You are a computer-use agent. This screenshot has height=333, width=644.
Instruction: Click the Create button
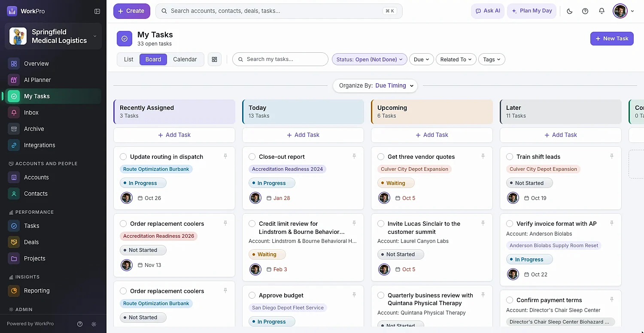[x=131, y=11]
